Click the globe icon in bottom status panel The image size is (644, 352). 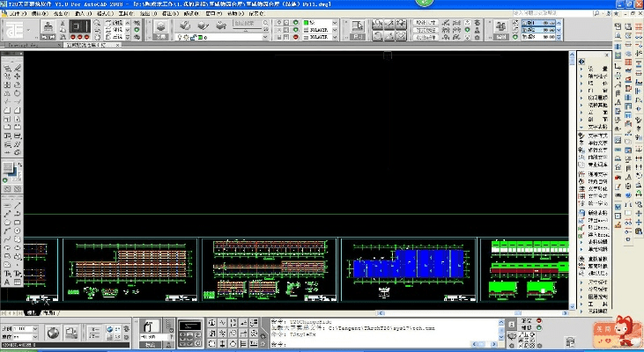[x=54, y=333]
